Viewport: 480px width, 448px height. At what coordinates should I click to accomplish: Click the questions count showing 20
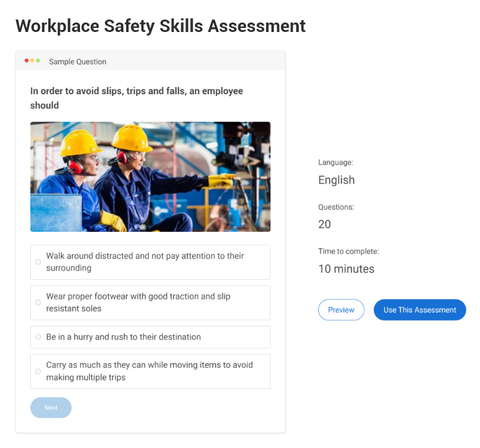[324, 224]
